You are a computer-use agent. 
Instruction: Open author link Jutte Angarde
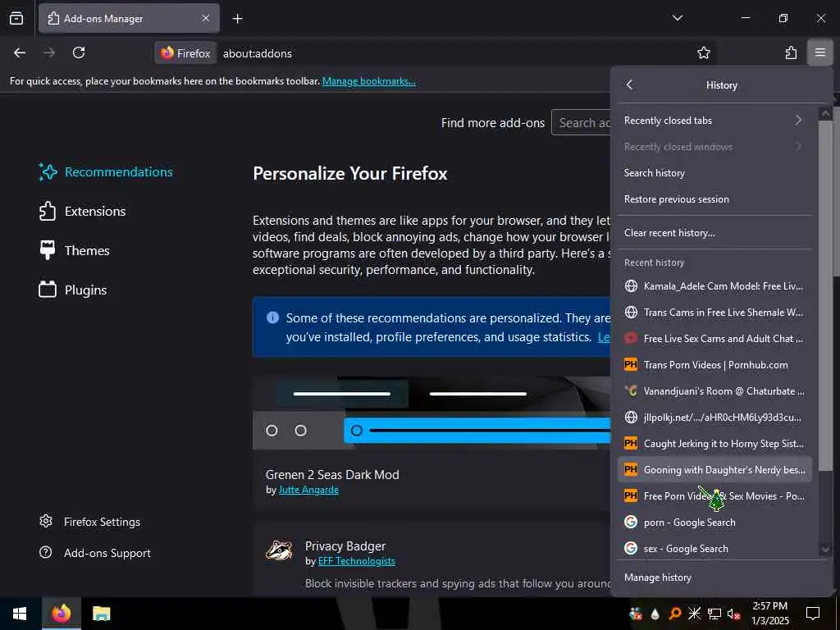pyautogui.click(x=308, y=490)
